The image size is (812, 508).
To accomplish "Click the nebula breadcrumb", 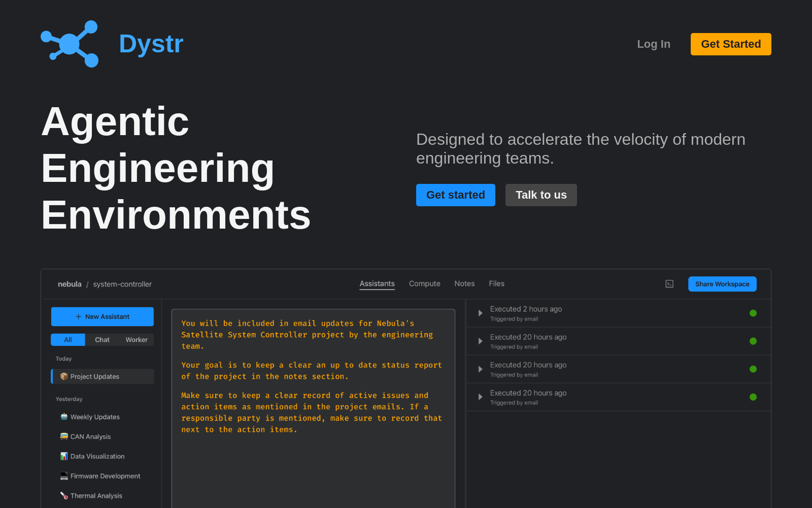I will click(70, 284).
